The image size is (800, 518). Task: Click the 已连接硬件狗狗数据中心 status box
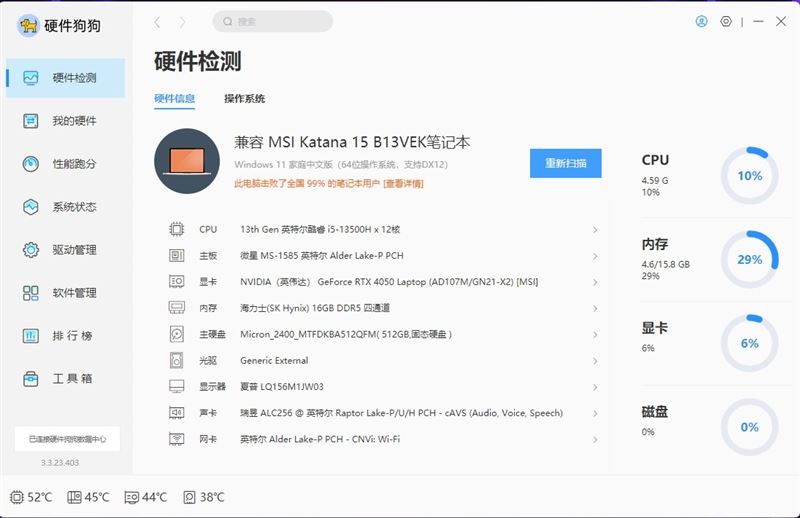click(67, 439)
